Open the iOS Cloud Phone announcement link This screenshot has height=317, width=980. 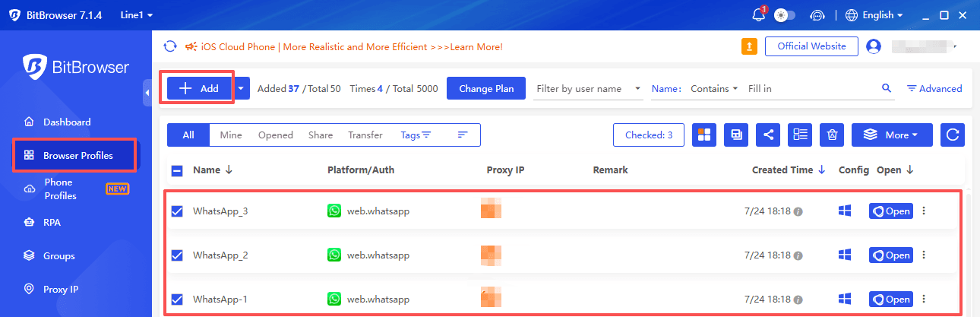click(352, 46)
